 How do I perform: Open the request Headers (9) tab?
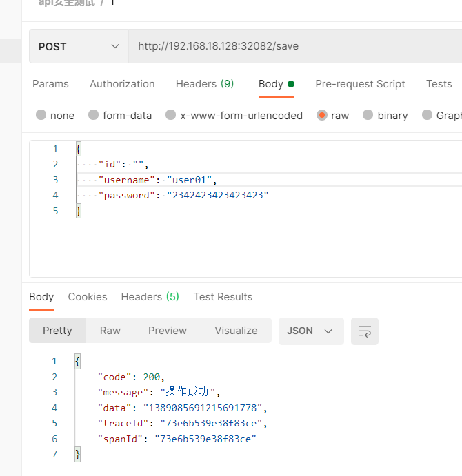click(205, 84)
